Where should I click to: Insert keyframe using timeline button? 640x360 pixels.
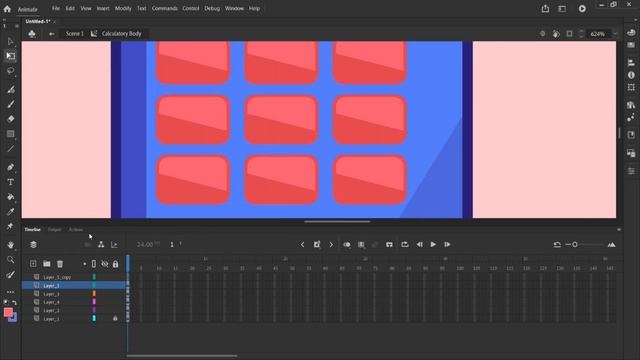(x=317, y=244)
